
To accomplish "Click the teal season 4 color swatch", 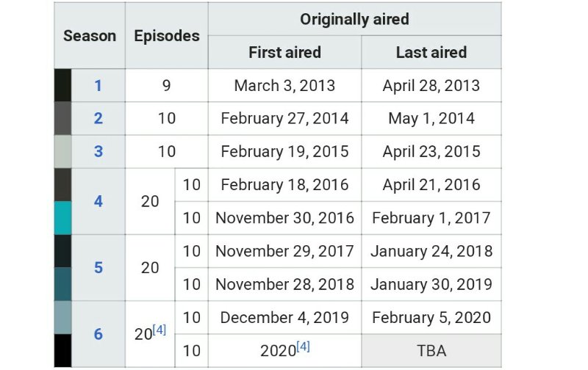I will point(62,218).
